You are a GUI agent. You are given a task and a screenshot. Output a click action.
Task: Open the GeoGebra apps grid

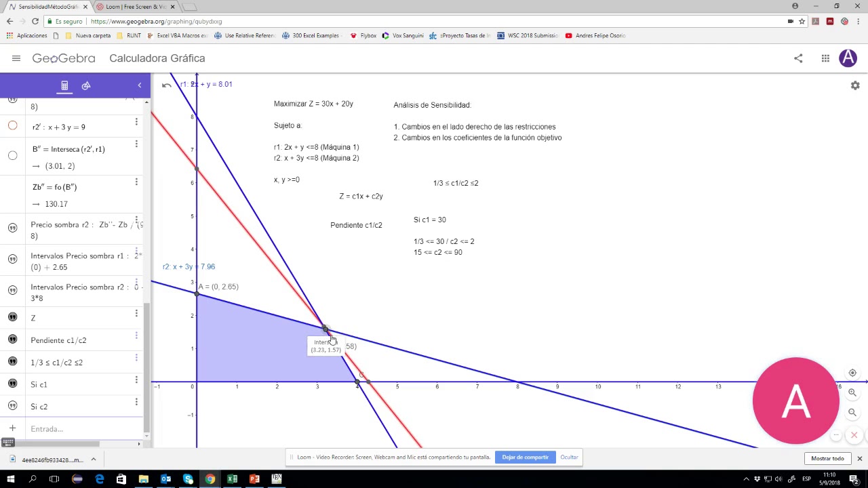(825, 58)
